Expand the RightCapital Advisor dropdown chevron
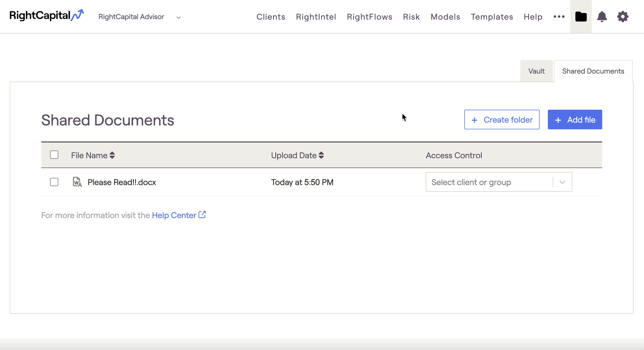 tap(179, 17)
